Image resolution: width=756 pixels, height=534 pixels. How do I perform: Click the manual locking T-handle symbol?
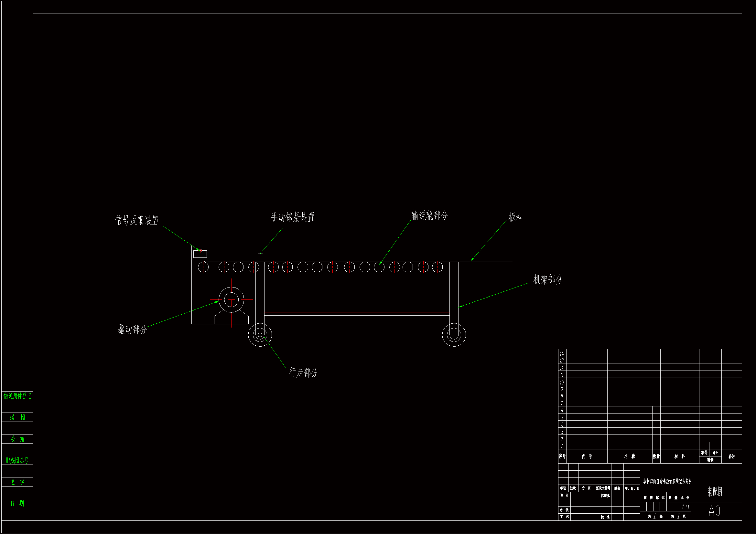(x=260, y=255)
